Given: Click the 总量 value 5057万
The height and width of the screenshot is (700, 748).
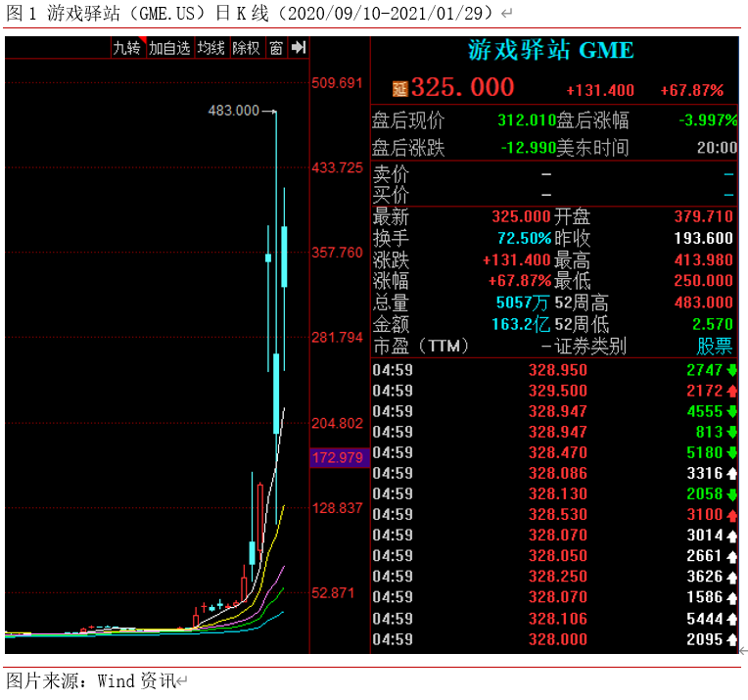Looking at the screenshot, I should (523, 303).
